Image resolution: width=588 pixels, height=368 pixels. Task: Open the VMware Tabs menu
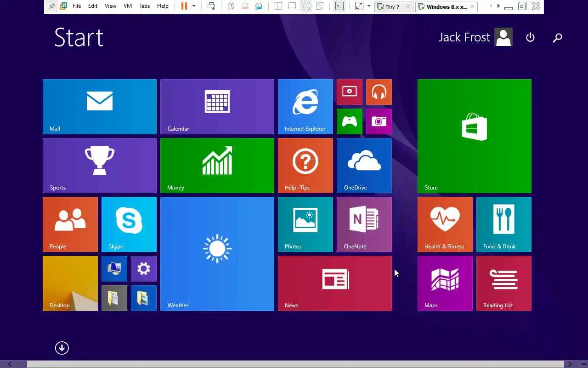tap(145, 6)
